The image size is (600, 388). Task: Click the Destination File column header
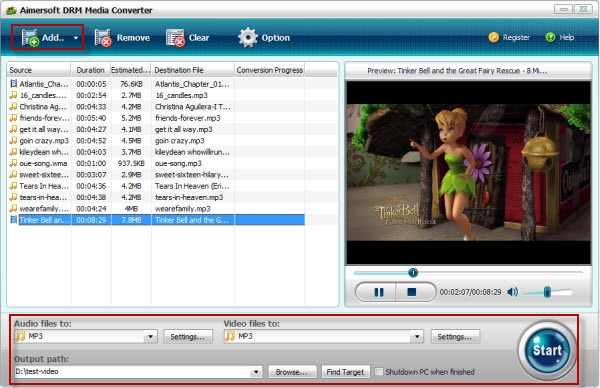tap(193, 70)
